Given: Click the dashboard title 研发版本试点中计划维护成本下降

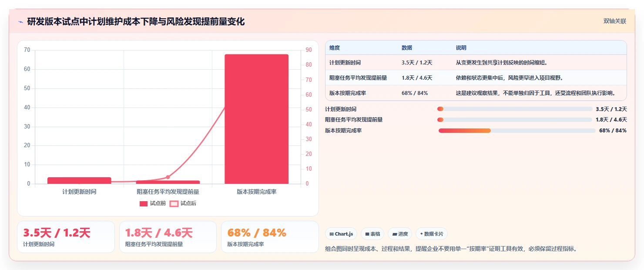Looking at the screenshot, I should coord(136,22).
